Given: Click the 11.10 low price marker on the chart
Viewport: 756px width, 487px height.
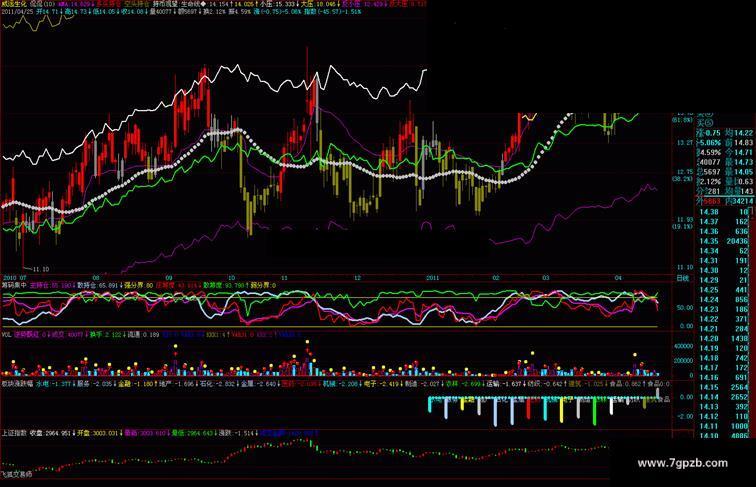Looking at the screenshot, I should coord(41,269).
